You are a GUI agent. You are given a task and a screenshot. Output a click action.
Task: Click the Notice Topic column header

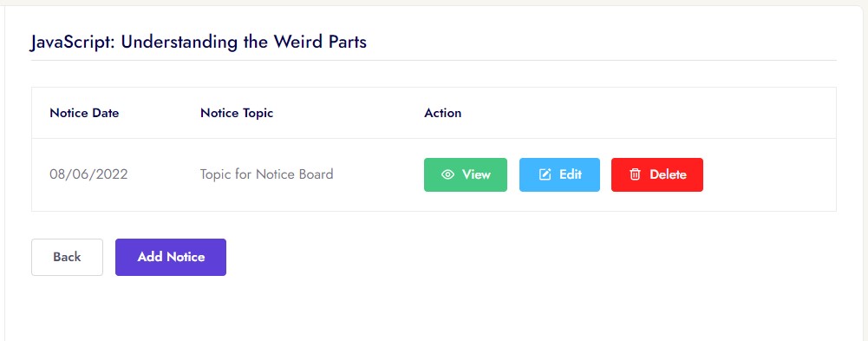[237, 113]
